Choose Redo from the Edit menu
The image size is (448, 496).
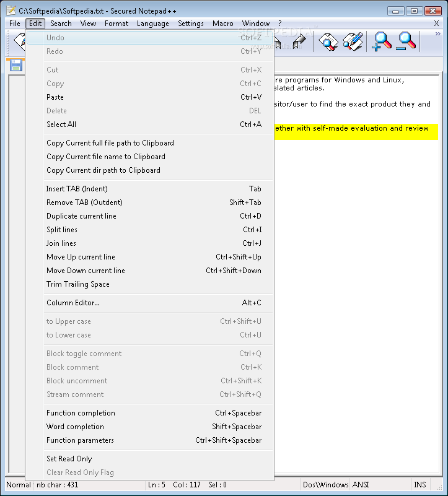(x=149, y=51)
